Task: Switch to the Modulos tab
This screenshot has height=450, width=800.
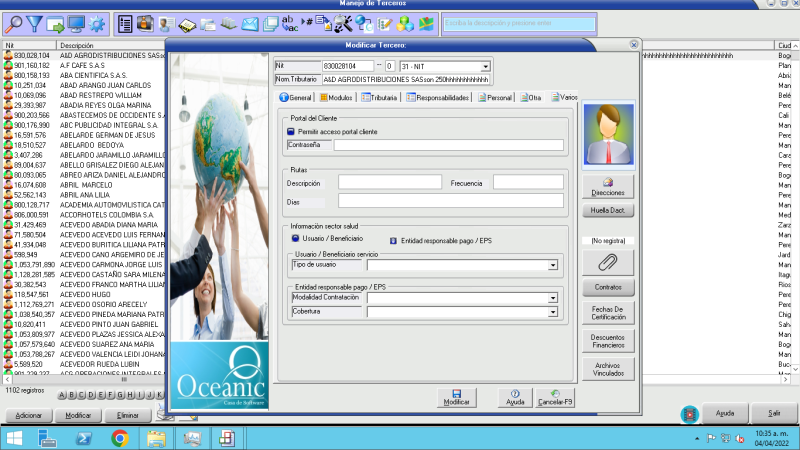Action: coord(336,97)
